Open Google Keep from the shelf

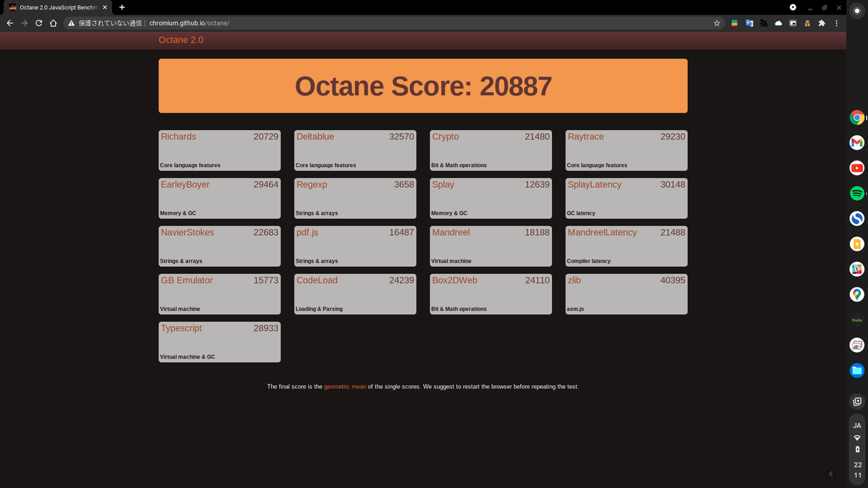pos(857,244)
